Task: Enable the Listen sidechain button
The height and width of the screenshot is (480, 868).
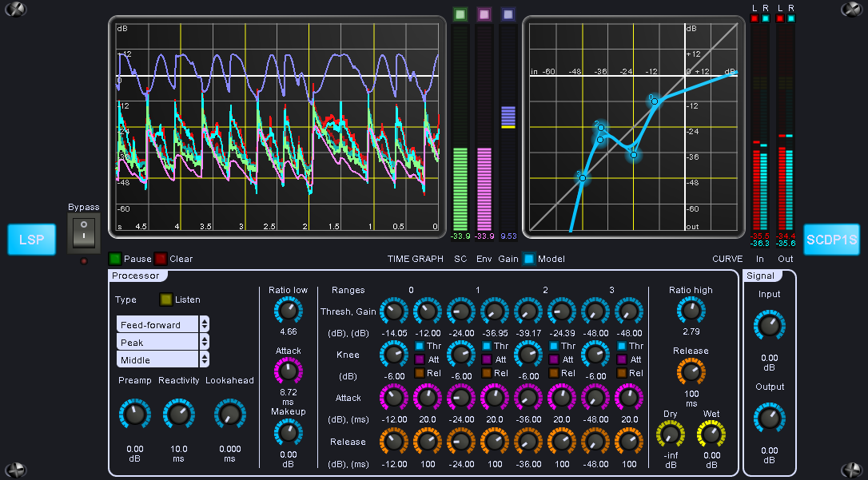Action: pos(166,300)
